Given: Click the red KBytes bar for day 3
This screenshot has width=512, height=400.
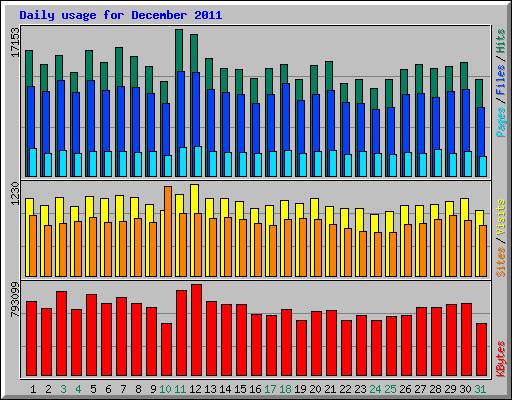Looking at the screenshot, I should pyautogui.click(x=61, y=333).
